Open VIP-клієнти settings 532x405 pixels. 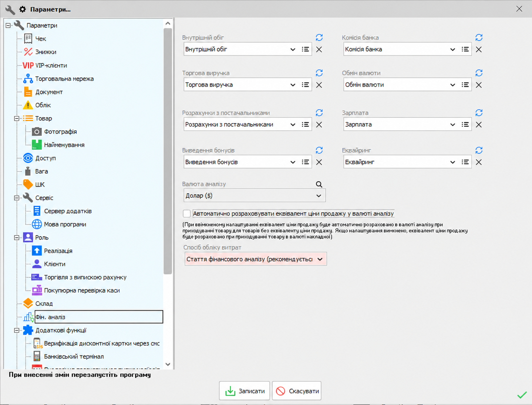(51, 65)
